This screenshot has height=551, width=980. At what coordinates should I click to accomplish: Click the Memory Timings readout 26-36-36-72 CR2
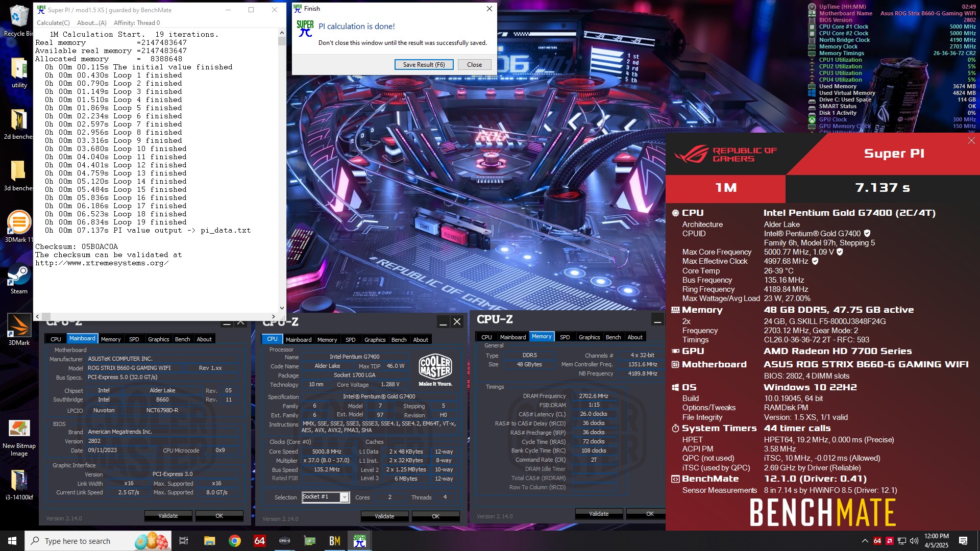(x=954, y=53)
